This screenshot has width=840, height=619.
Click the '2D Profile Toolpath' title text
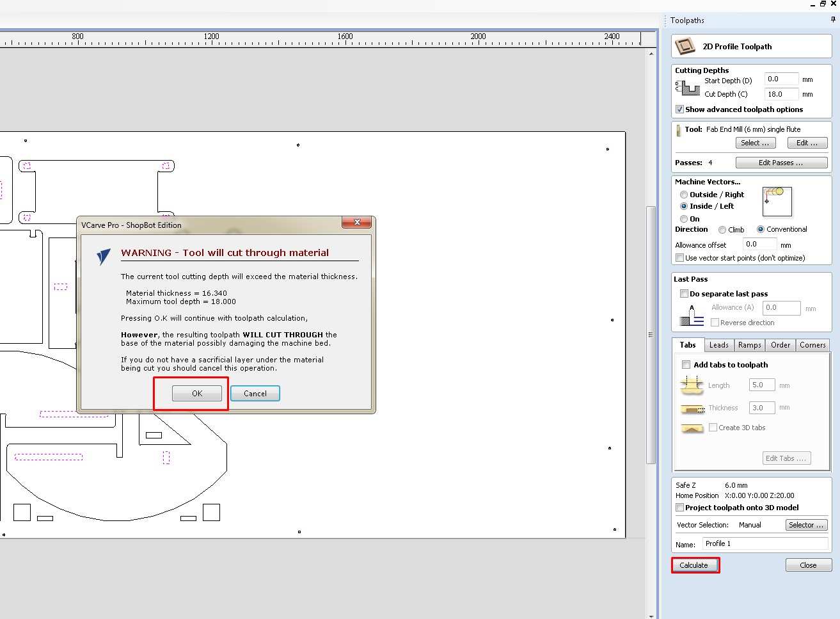(737, 47)
